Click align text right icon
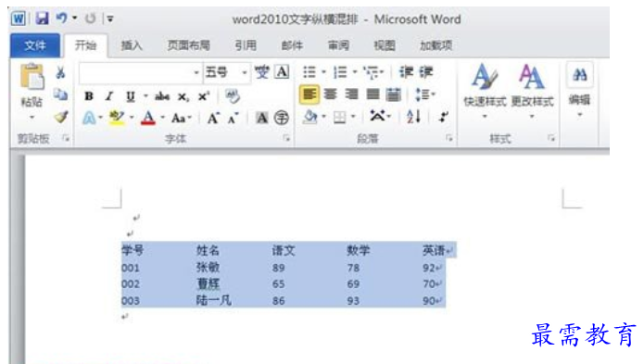 [351, 94]
